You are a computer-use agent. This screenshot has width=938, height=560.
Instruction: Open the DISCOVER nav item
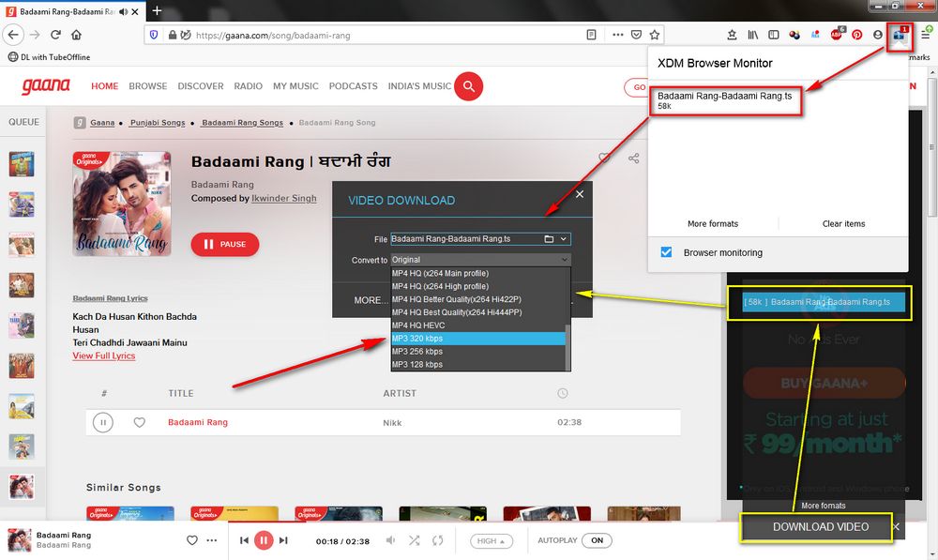coord(201,86)
